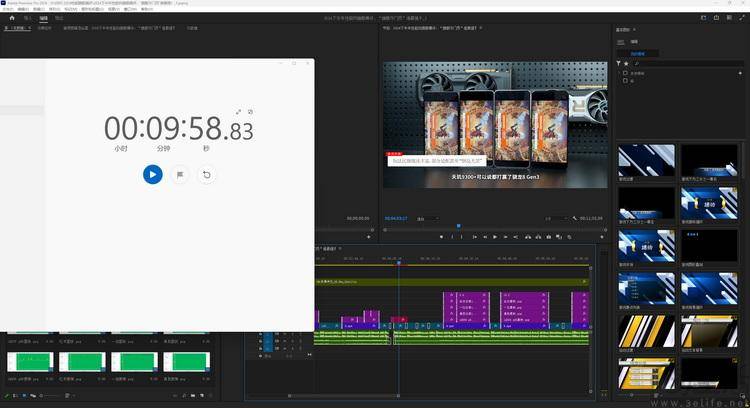Switch Project panel to list view
Image resolution: width=750 pixels, height=408 pixels.
pos(15,396)
